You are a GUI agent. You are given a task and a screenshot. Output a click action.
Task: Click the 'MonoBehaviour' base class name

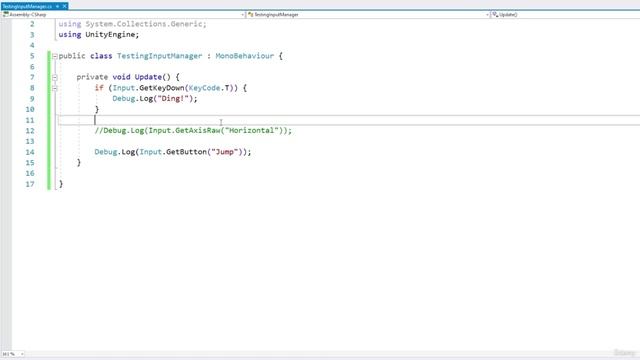coord(244,56)
